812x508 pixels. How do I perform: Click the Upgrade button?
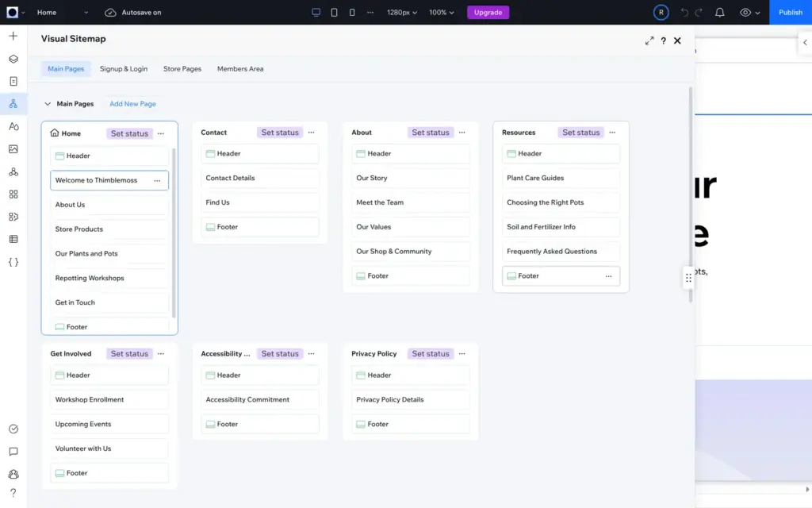(488, 13)
